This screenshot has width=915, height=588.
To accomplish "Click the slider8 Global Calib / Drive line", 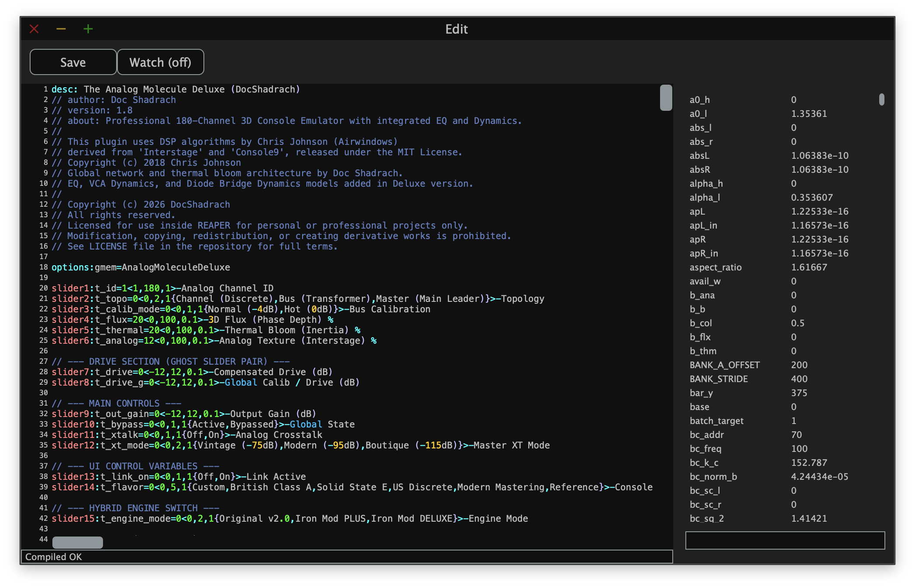I will [206, 383].
